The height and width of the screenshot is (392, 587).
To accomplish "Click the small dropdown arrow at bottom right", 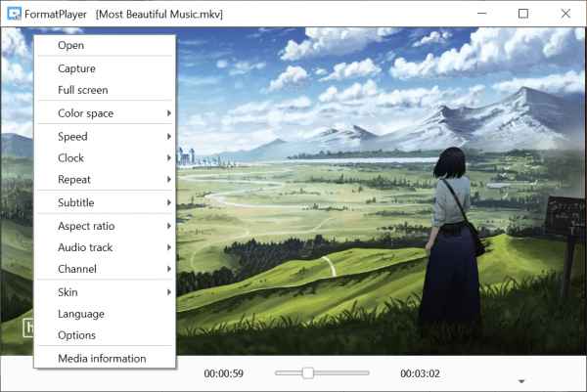I will pos(521,381).
